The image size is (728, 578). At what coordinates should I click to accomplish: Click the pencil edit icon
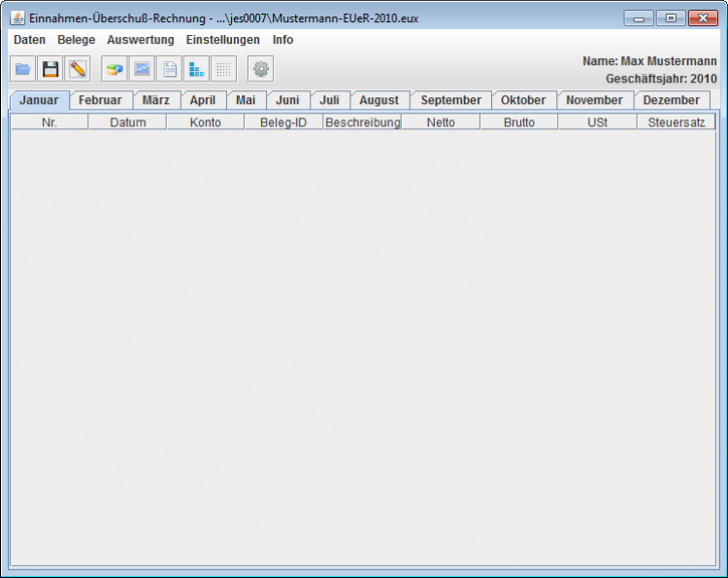78,69
